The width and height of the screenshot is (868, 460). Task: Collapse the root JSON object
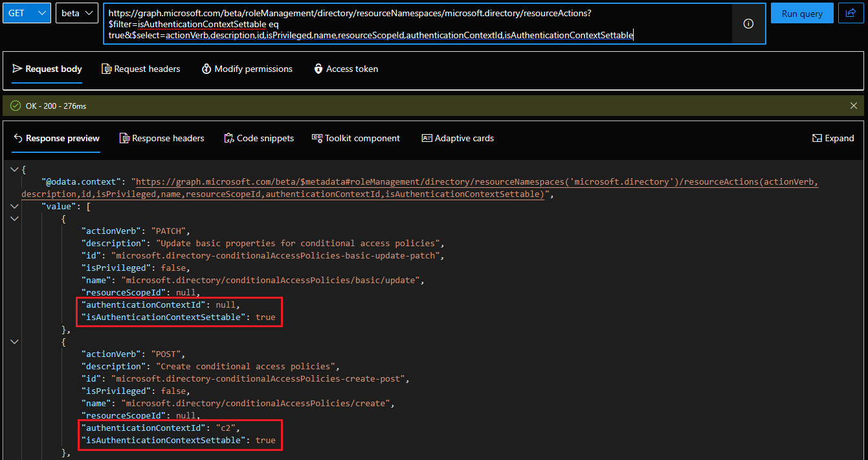15,170
